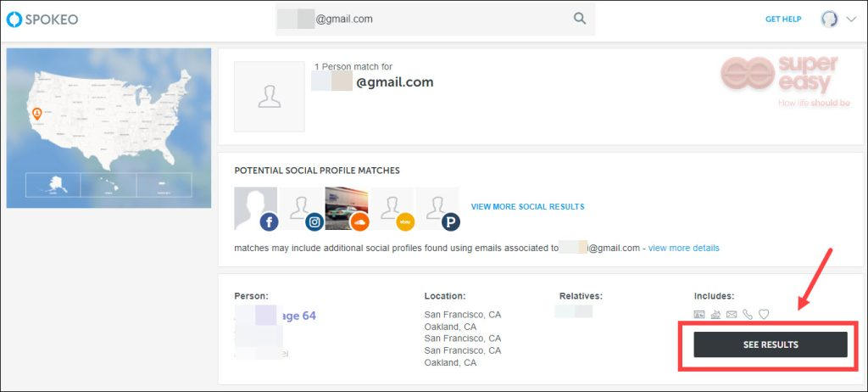Click the search magnifier icon
This screenshot has height=392, width=868.
580,19
